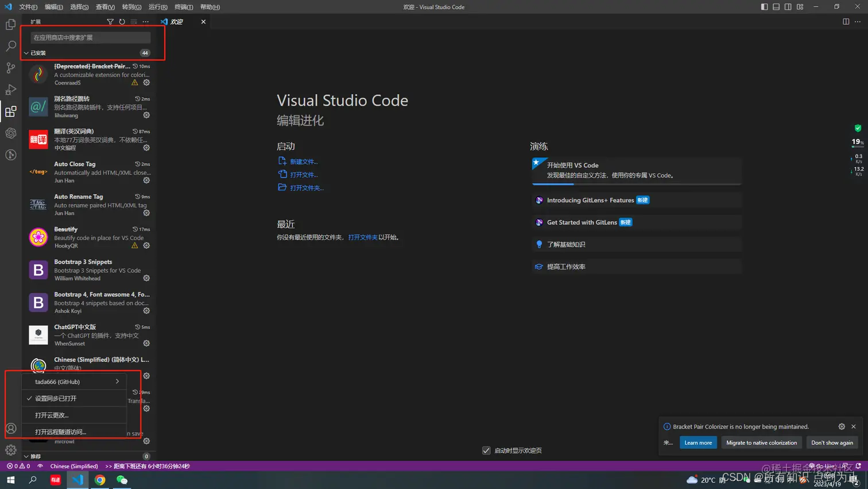Dismiss the Bracket Pair Colorizer notification
The width and height of the screenshot is (868, 489).
point(854,426)
